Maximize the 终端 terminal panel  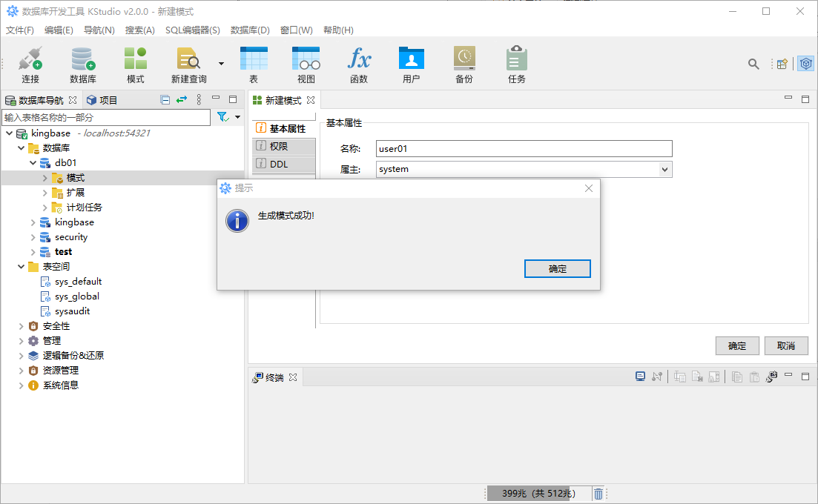tap(805, 377)
